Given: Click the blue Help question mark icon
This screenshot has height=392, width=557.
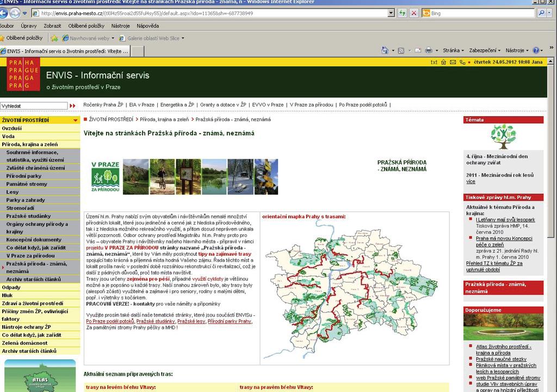Looking at the screenshot, I should coord(536,51).
